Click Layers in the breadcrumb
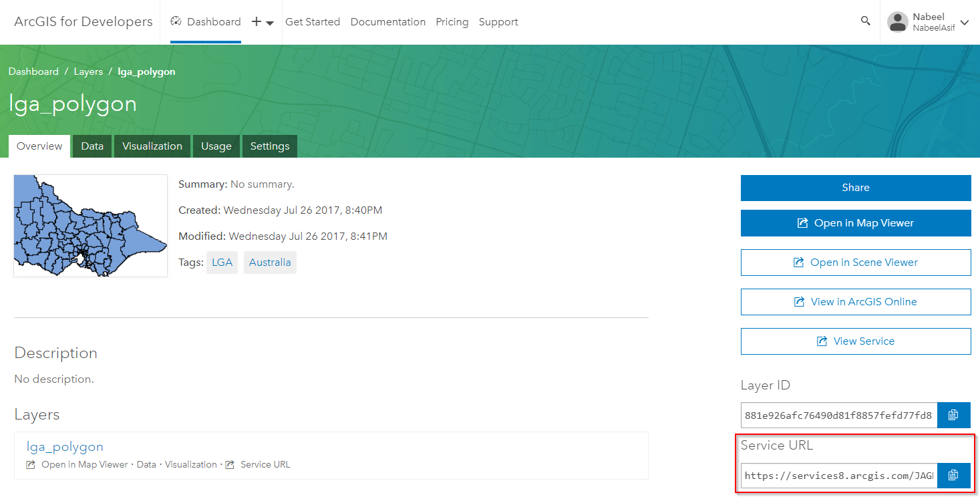This screenshot has height=497, width=980. click(88, 71)
